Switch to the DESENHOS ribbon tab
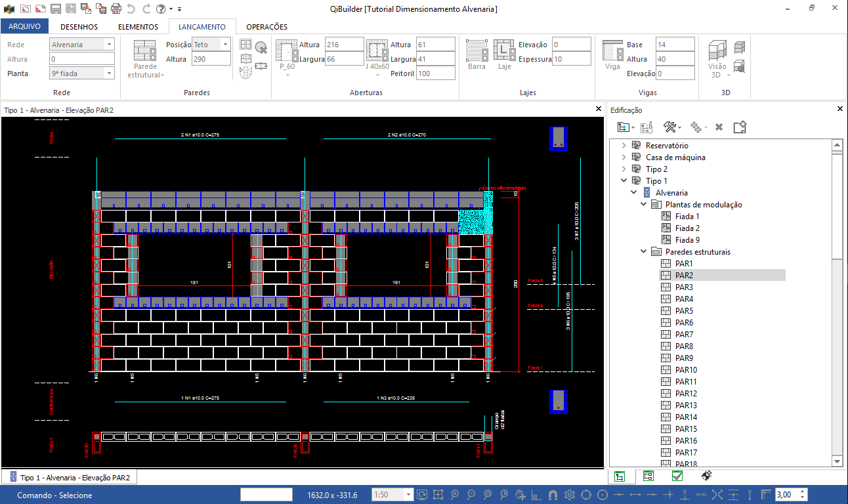This screenshot has width=848, height=504. tap(79, 27)
